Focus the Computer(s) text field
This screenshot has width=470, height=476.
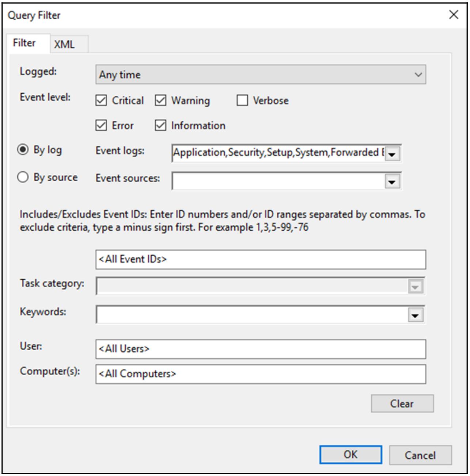pos(260,374)
